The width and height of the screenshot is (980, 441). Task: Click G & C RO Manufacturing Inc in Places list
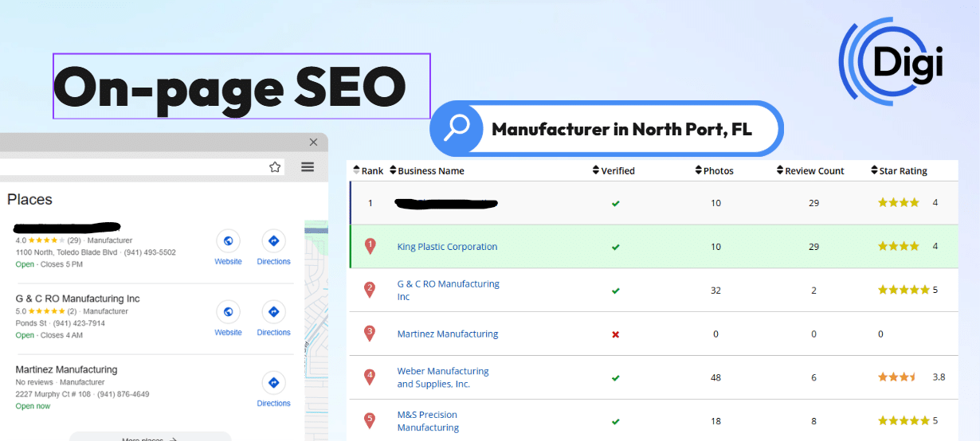click(77, 299)
